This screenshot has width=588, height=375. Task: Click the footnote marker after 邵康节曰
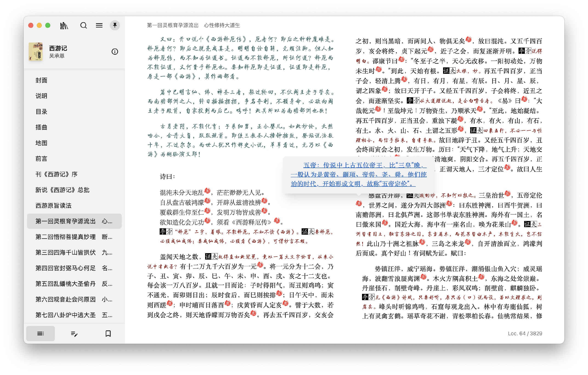tap(401, 59)
